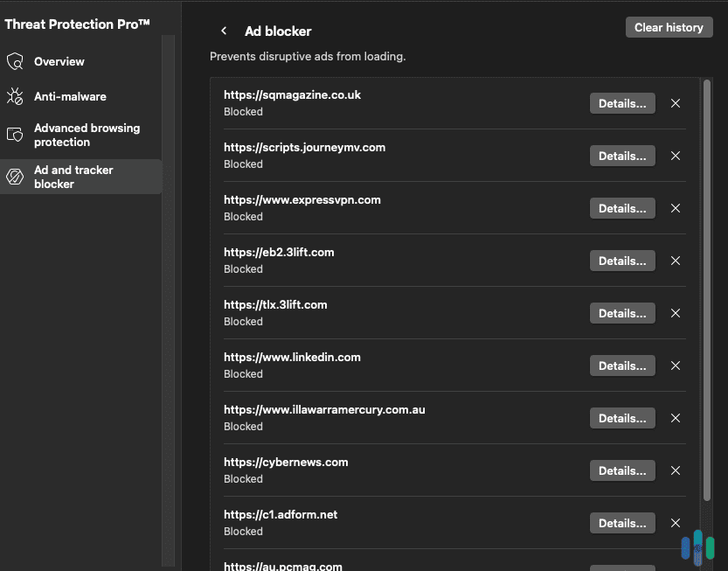Screen dimensions: 728x571
Task: Navigate back using the left chevron
Action: pyautogui.click(x=224, y=31)
